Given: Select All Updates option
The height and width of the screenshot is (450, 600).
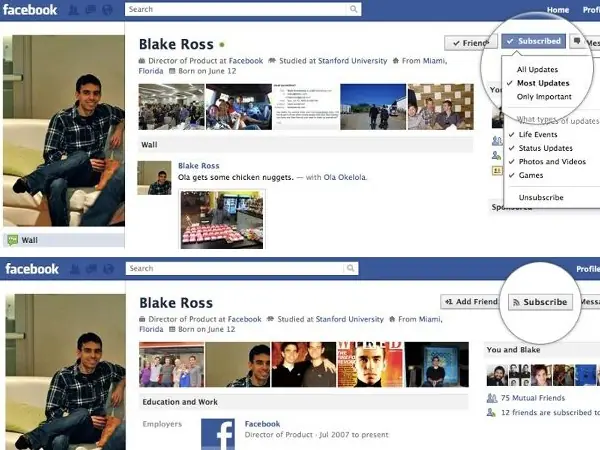Looking at the screenshot, I should (x=537, y=70).
